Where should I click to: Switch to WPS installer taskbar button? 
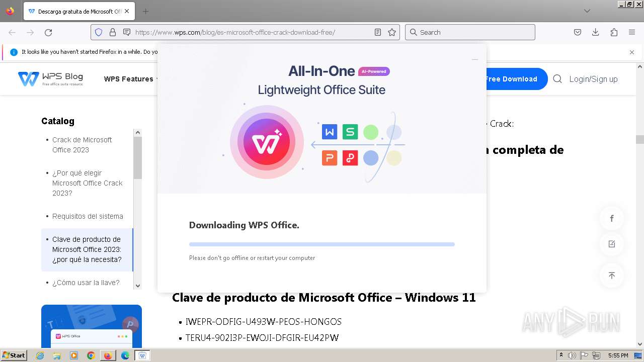142,355
